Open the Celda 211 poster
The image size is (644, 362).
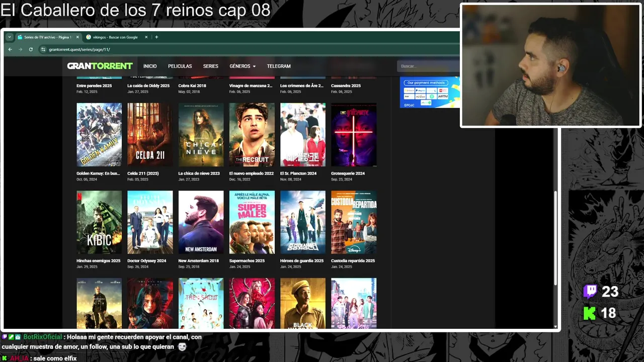point(150,135)
